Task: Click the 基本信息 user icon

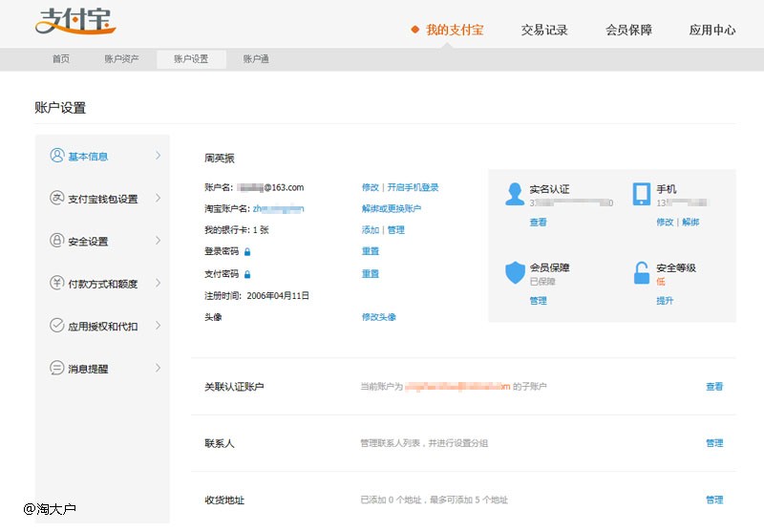Action: (x=57, y=156)
